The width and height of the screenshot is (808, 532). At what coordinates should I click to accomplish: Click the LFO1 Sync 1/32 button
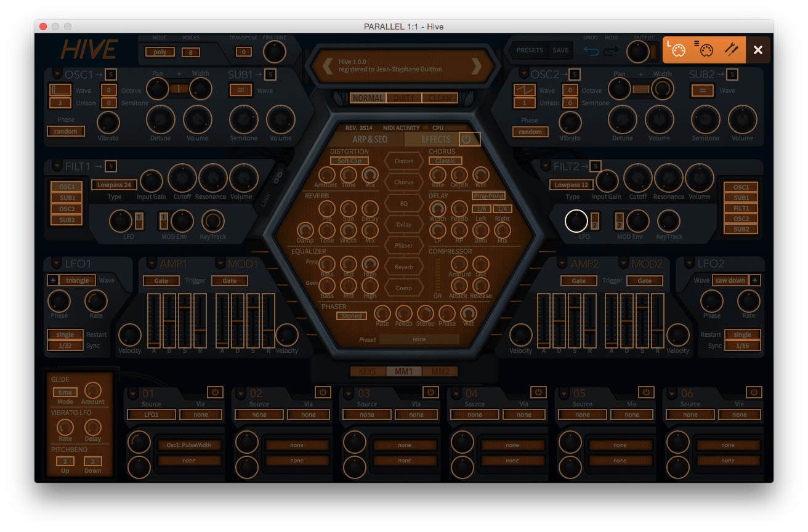pos(65,345)
